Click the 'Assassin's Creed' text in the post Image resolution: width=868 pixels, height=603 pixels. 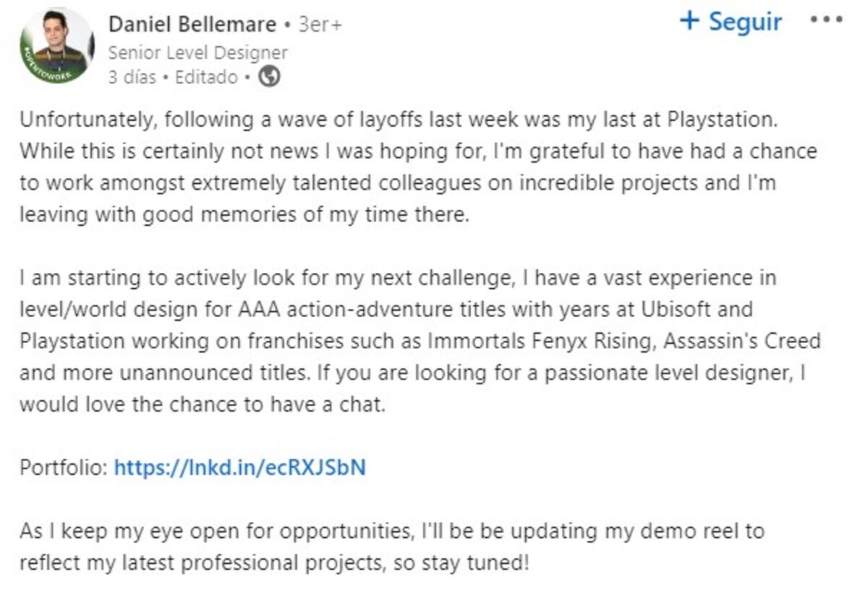click(741, 341)
